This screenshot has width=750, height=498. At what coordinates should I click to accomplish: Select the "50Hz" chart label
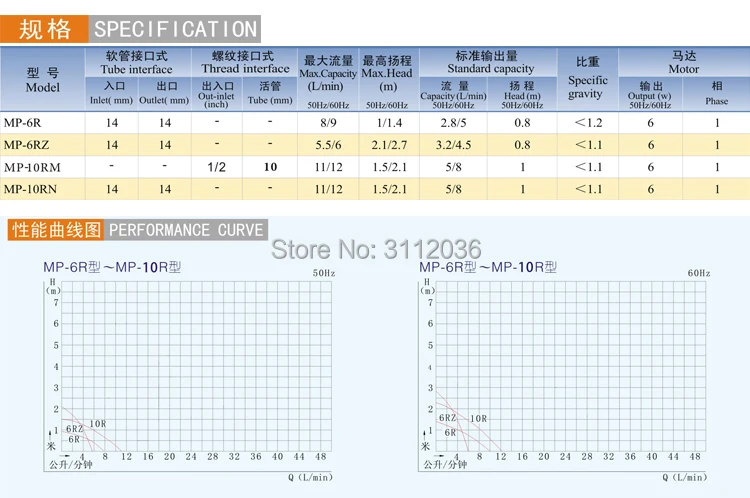pyautogui.click(x=324, y=273)
